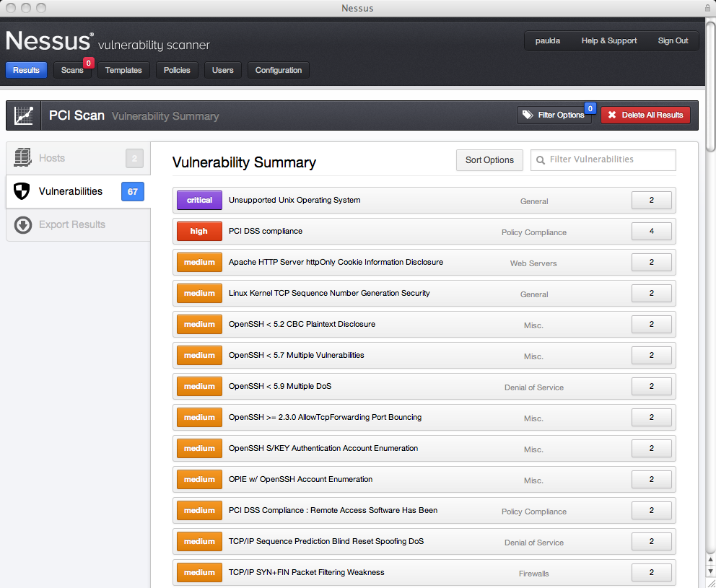
Task: Open OPIE w/ OpenSSH Account Enumeration
Action: pyautogui.click(x=424, y=479)
